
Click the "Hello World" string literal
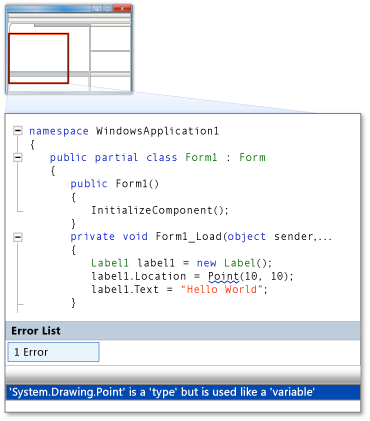[x=222, y=289]
